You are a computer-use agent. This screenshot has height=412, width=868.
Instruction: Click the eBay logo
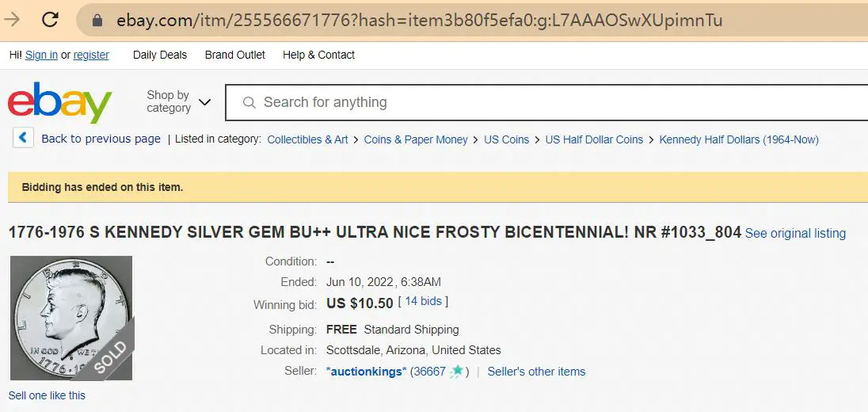coord(59,102)
